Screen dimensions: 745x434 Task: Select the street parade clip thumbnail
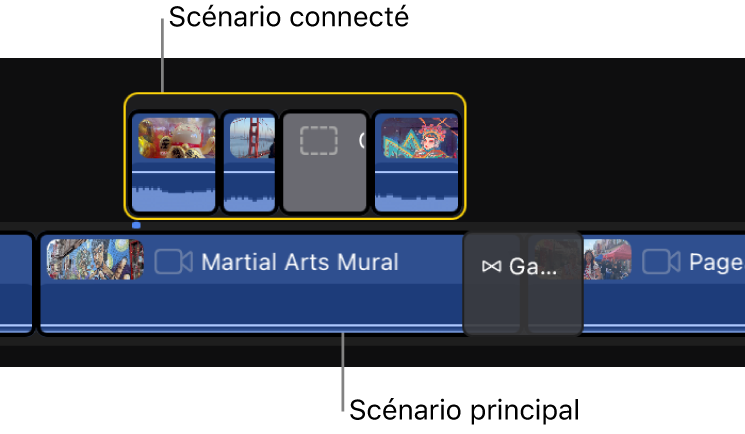click(x=607, y=260)
